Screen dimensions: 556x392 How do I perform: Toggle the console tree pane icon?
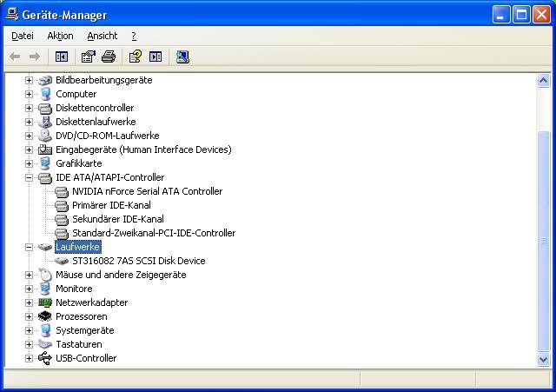click(x=62, y=56)
